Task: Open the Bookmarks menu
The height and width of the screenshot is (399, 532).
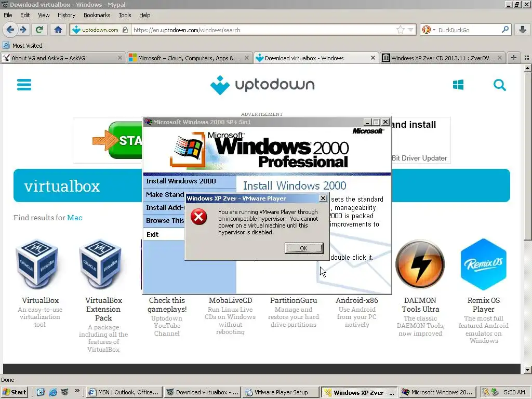Action: (97, 15)
